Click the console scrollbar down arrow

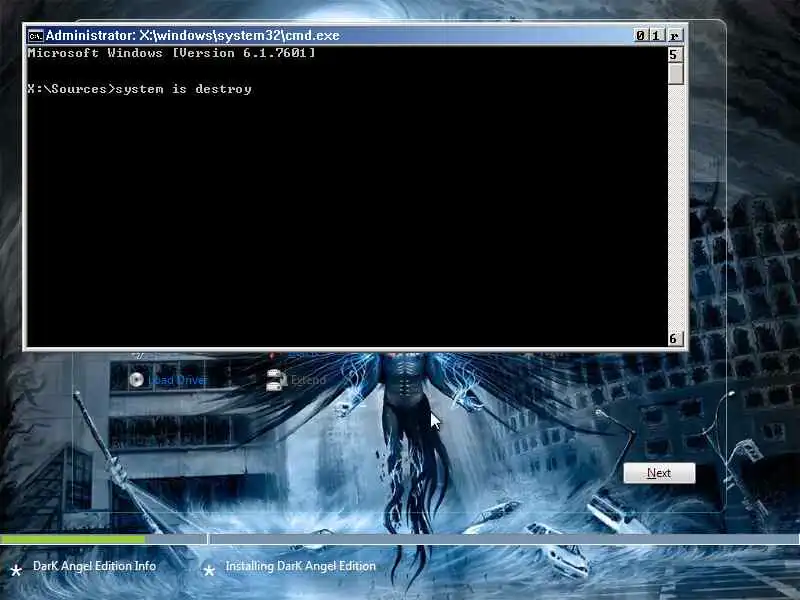click(x=676, y=339)
